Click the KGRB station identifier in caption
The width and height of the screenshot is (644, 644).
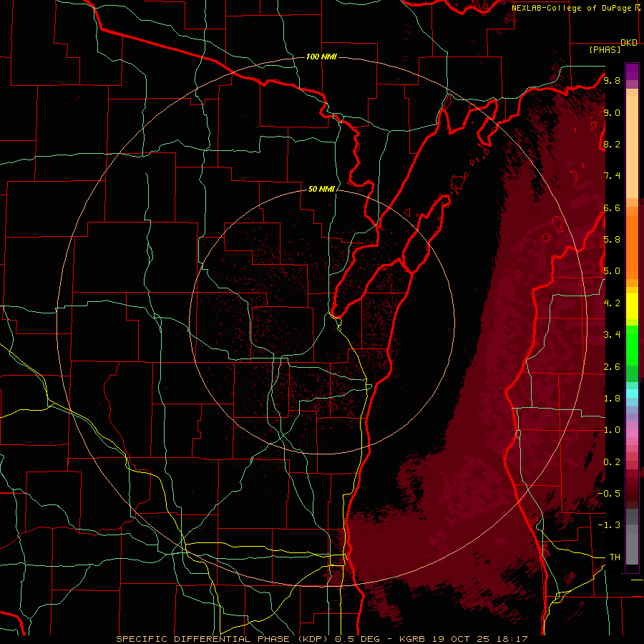pyautogui.click(x=412, y=639)
